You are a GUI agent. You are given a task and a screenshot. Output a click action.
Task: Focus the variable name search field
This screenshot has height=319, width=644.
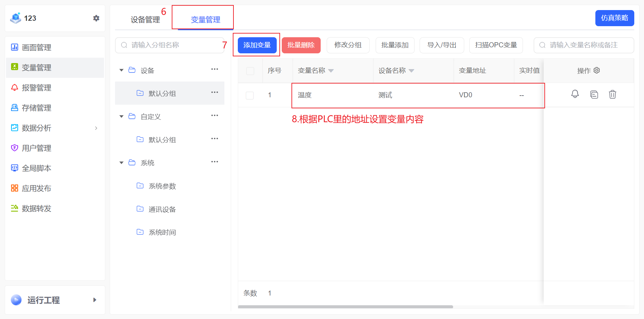tap(587, 45)
